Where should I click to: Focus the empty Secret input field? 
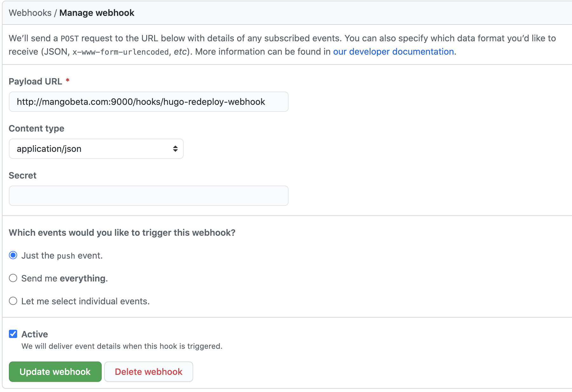pyautogui.click(x=148, y=196)
